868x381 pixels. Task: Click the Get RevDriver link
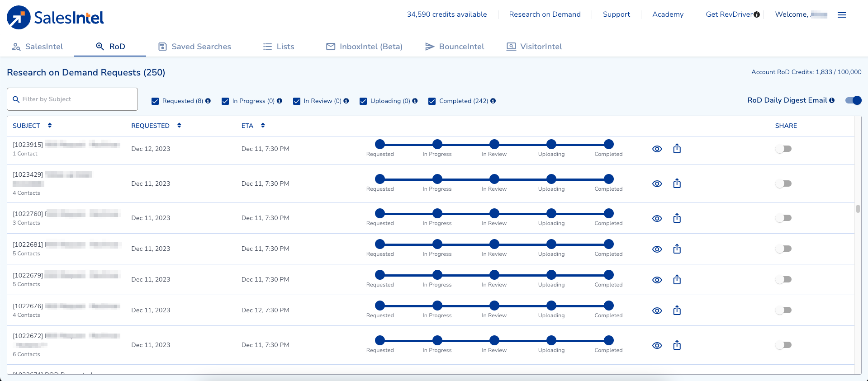pos(729,14)
